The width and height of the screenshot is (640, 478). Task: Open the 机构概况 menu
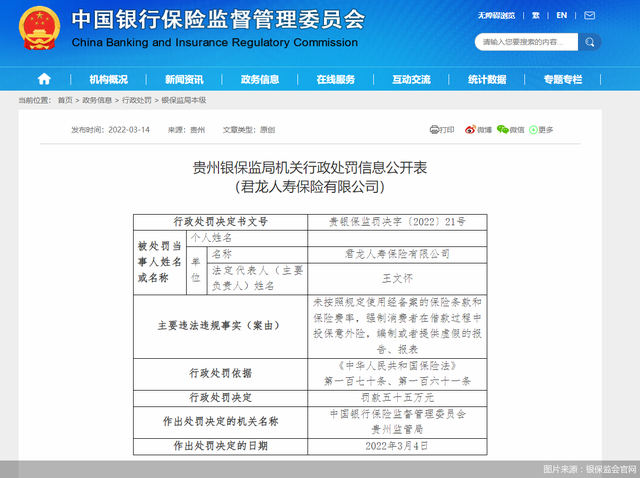pos(109,79)
